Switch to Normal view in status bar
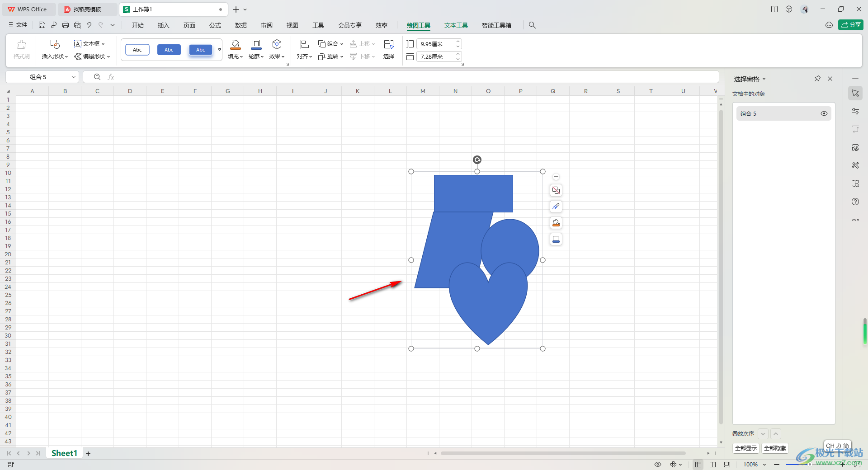 (698, 465)
